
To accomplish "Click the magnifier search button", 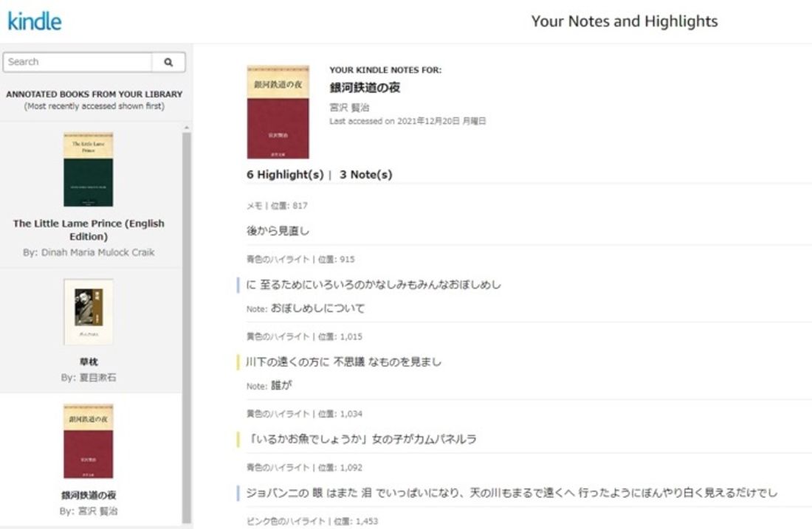I will [168, 62].
